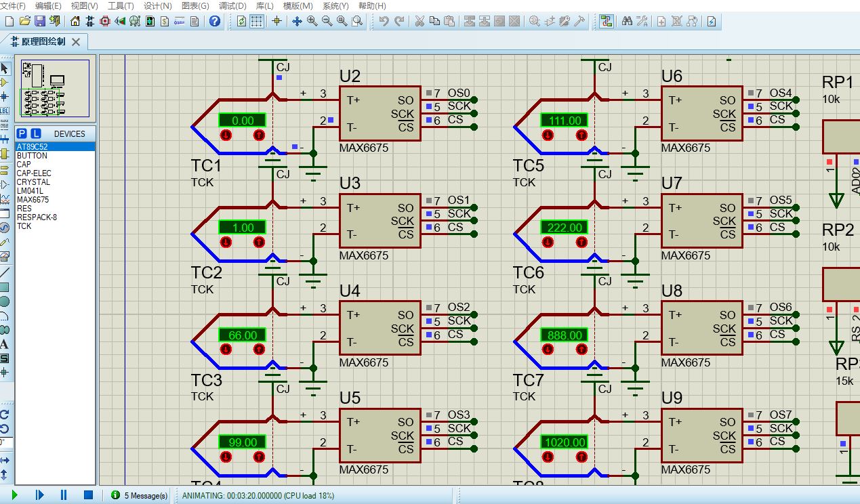Run electrical rules check icon

click(x=712, y=21)
